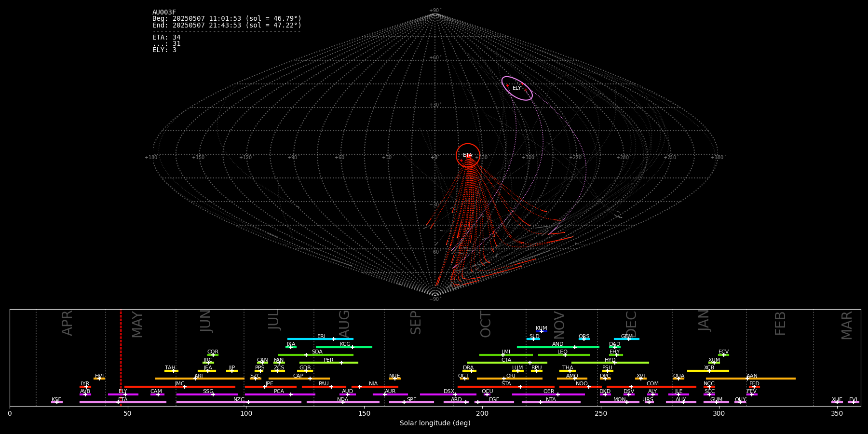This screenshot has height=434, width=868.
Task: Click the XHE shower label
Action: pos(837,400)
